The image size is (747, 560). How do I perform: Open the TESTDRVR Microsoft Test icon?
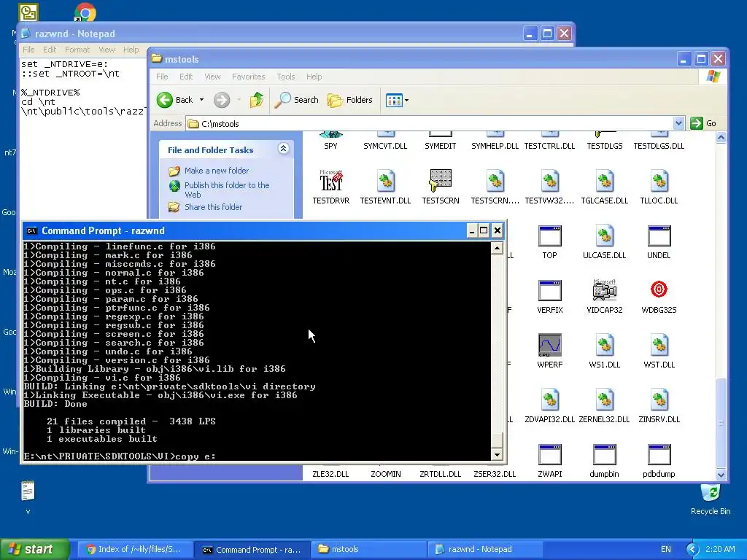click(331, 181)
